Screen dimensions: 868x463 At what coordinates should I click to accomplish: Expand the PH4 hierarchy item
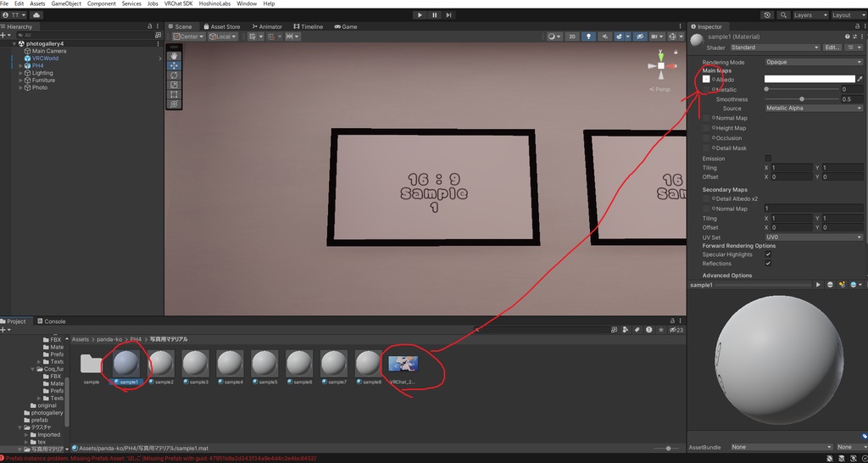pos(20,65)
